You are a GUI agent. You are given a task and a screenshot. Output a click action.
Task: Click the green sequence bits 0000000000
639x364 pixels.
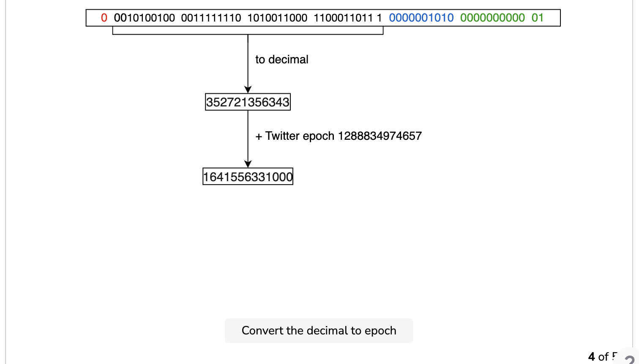493,18
